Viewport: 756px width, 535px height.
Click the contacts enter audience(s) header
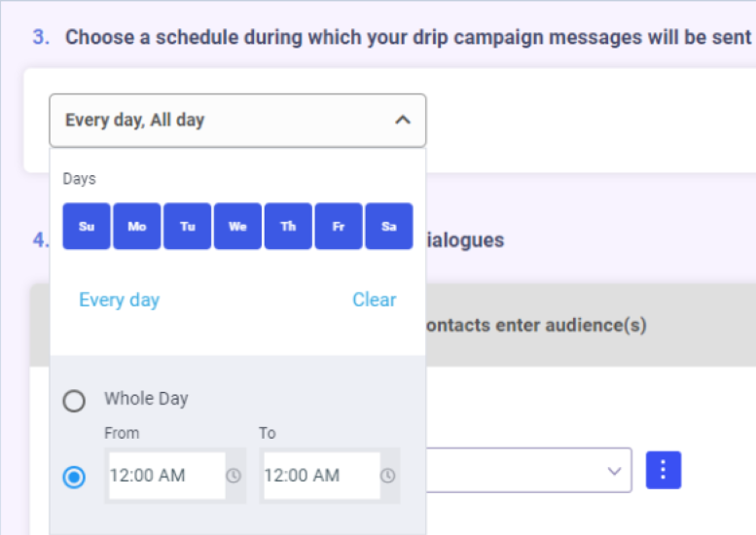(x=535, y=325)
